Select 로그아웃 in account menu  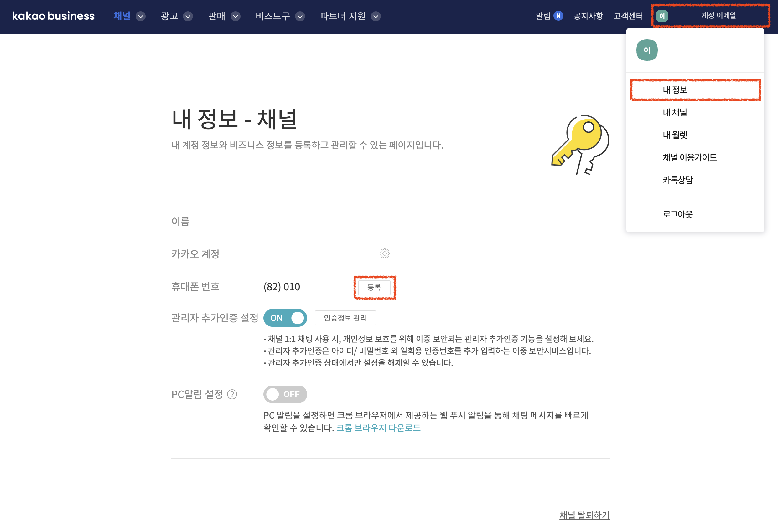[x=677, y=214]
